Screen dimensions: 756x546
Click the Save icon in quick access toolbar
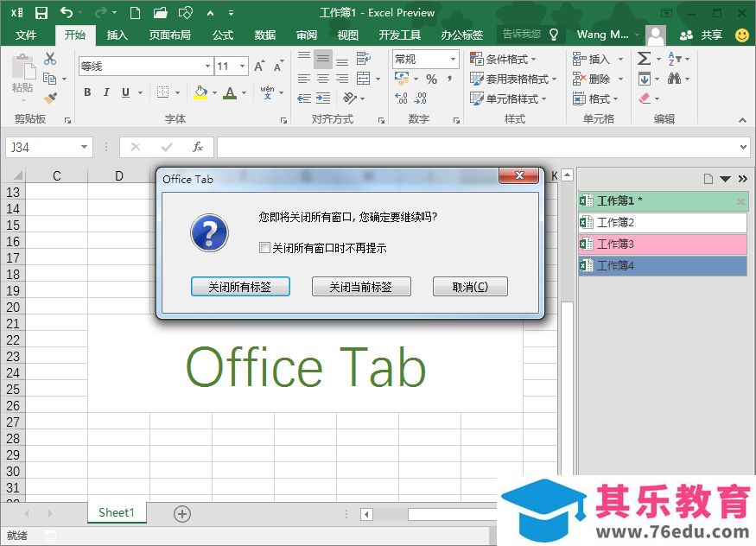pos(41,13)
